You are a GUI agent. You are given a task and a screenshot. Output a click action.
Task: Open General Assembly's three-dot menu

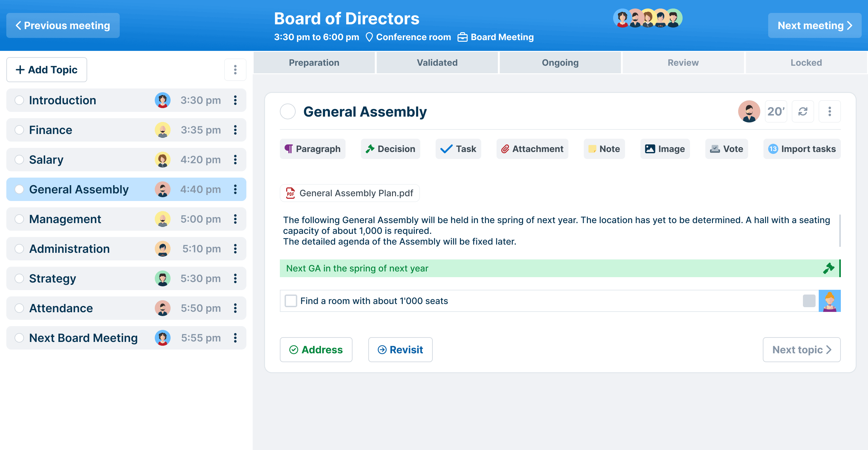click(830, 111)
